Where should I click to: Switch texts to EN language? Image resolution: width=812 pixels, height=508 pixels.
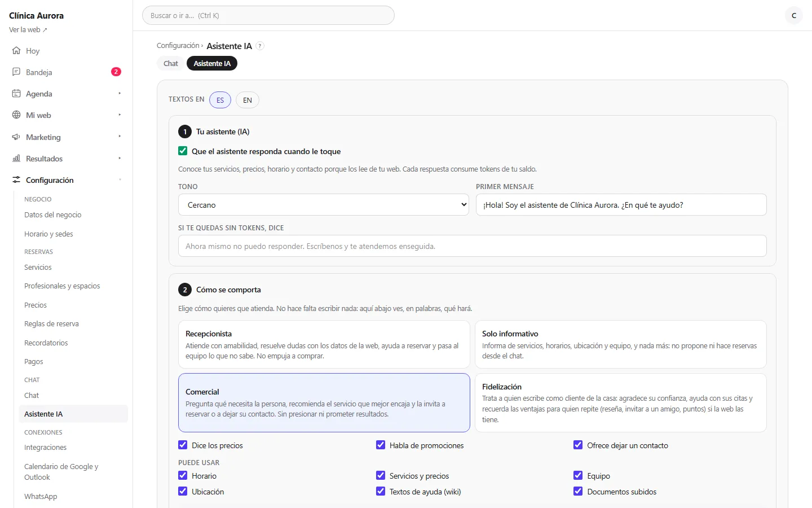[248, 100]
